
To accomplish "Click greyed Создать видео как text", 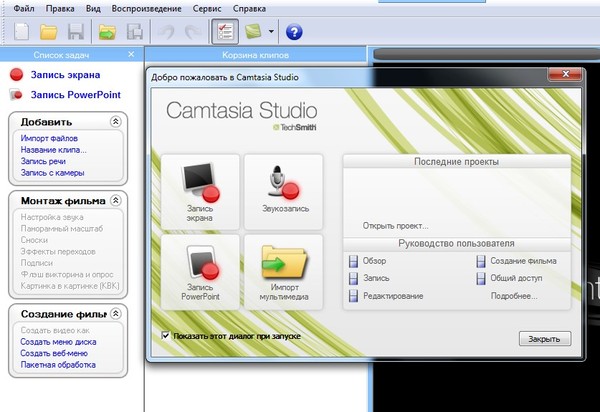I will [x=55, y=330].
